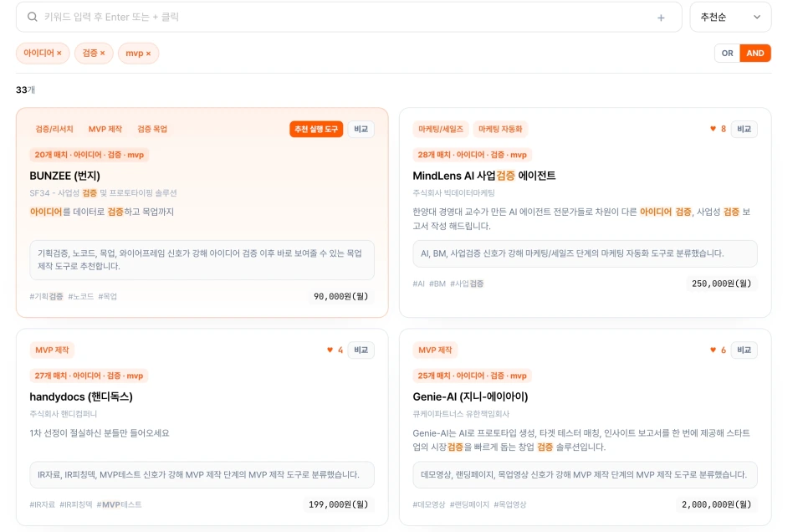This screenshot has height=532, width=808.
Task: Click 2,000,000원(월) price
Action: pyautogui.click(x=717, y=504)
